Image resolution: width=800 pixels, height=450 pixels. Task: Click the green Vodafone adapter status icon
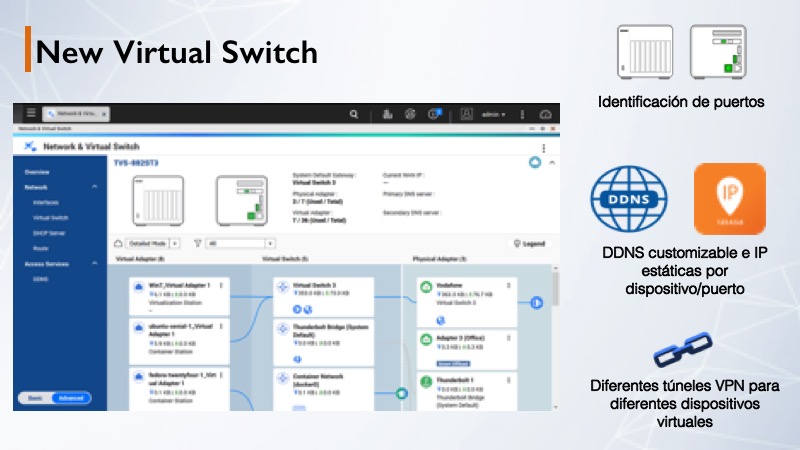click(x=426, y=287)
